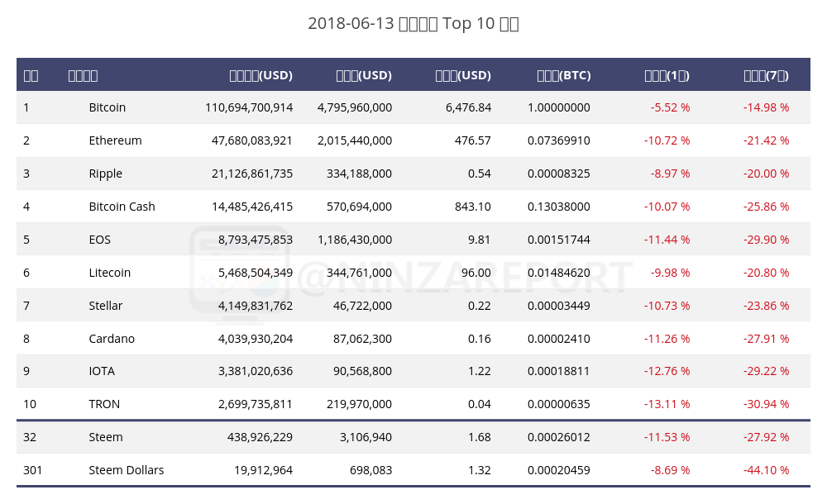The image size is (827, 504).
Task: Click market cap value 5,468,504,349
Action: pos(256,273)
